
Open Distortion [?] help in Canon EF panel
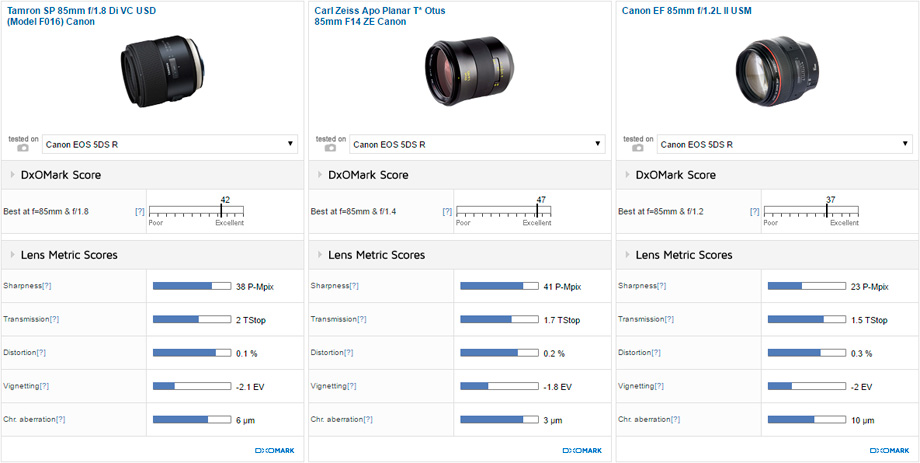[x=656, y=353]
